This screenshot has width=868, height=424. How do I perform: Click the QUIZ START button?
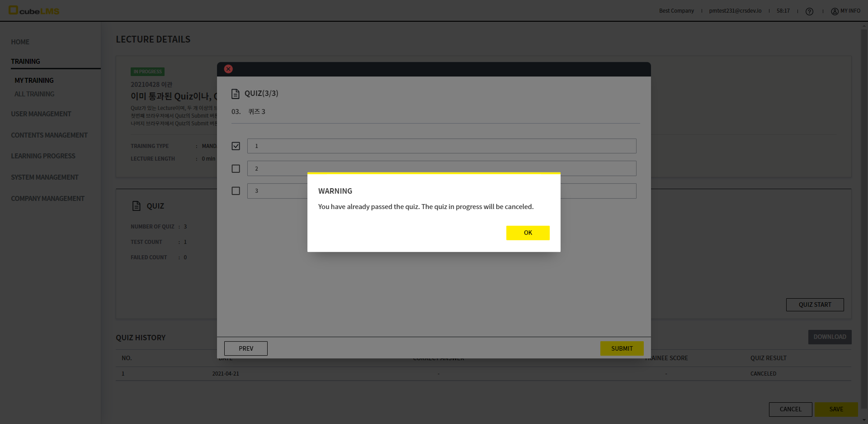[x=815, y=305]
